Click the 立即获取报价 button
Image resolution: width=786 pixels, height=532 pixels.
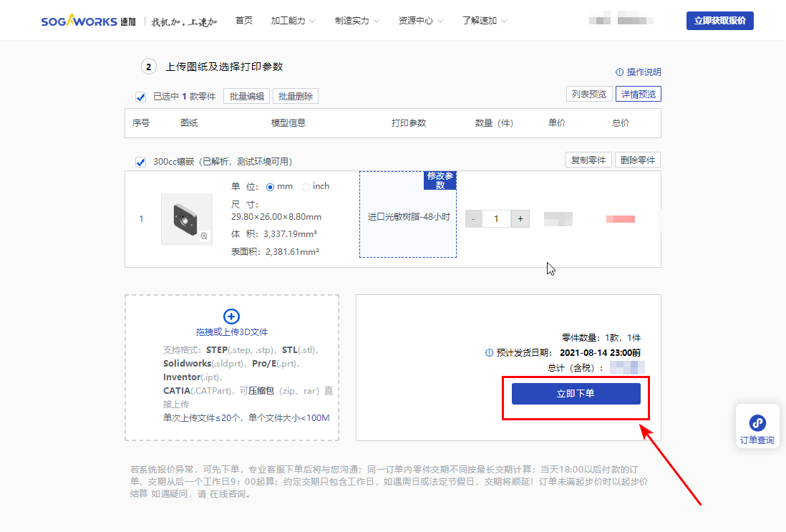click(719, 20)
